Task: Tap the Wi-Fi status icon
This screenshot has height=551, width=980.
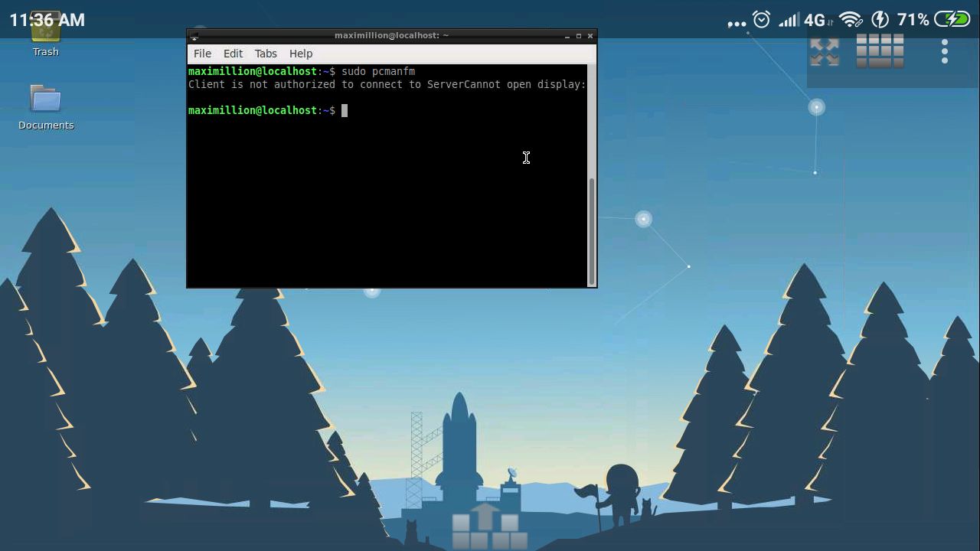Action: click(850, 19)
